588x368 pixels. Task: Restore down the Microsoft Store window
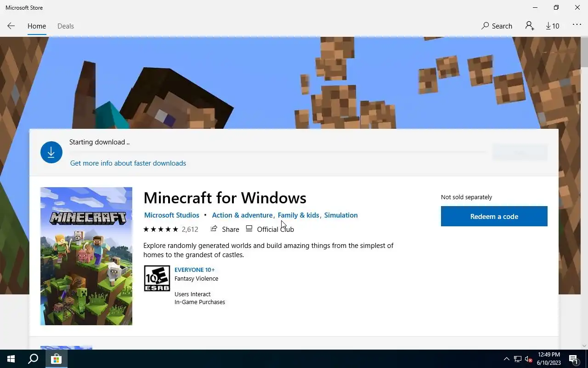click(x=556, y=7)
